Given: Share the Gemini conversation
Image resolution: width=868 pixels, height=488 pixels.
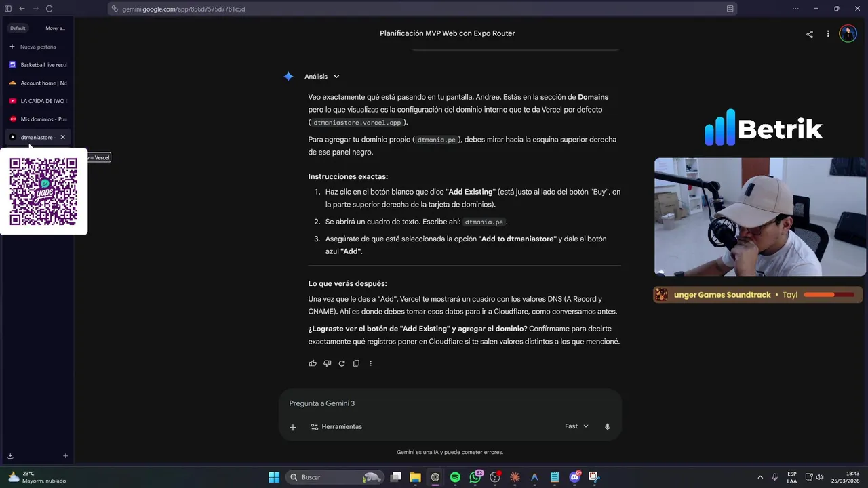Looking at the screenshot, I should [810, 34].
